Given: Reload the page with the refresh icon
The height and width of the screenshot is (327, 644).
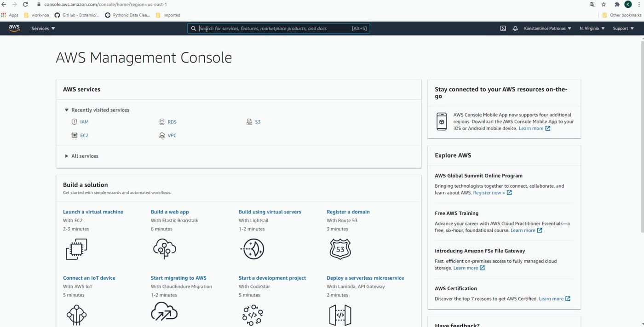Looking at the screenshot, I should pos(26,4).
